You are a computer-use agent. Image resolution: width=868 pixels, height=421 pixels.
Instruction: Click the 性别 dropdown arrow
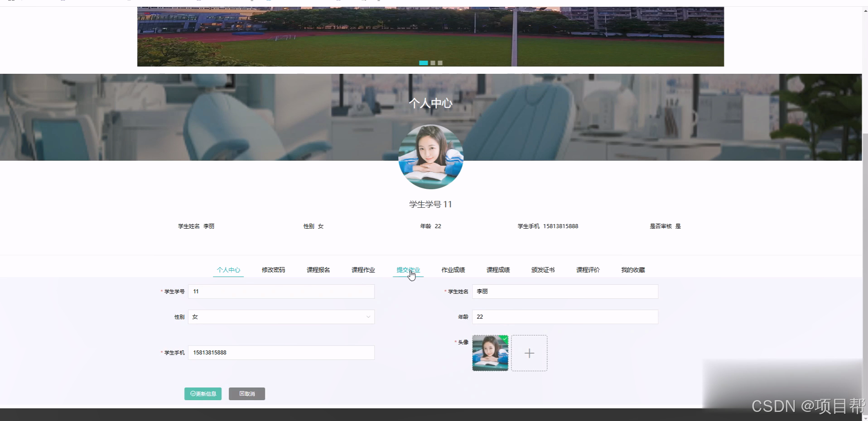pos(368,317)
